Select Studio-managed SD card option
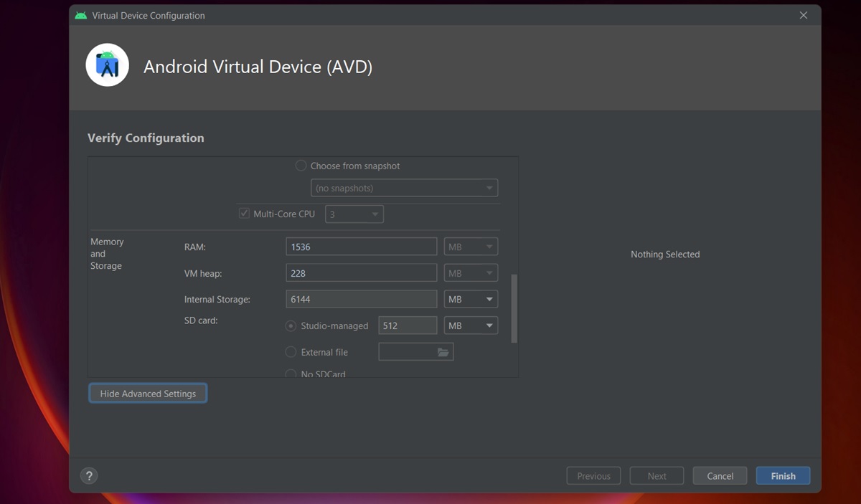861x504 pixels. [291, 325]
